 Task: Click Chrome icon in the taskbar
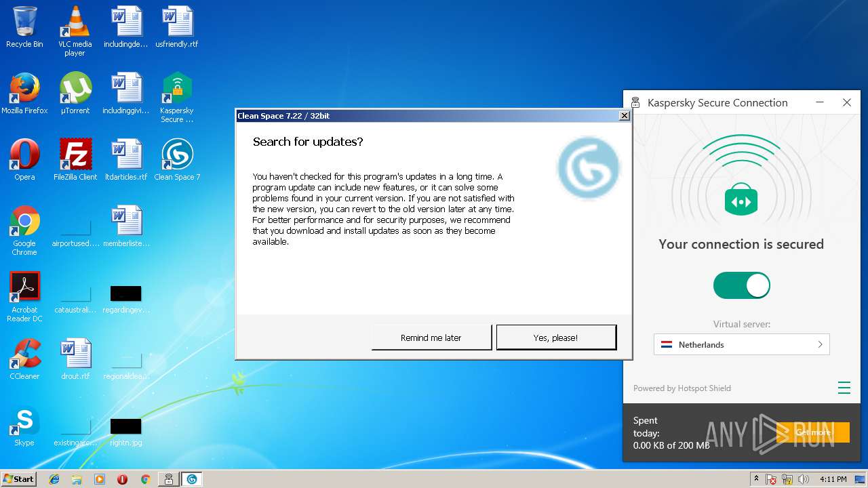click(145, 479)
